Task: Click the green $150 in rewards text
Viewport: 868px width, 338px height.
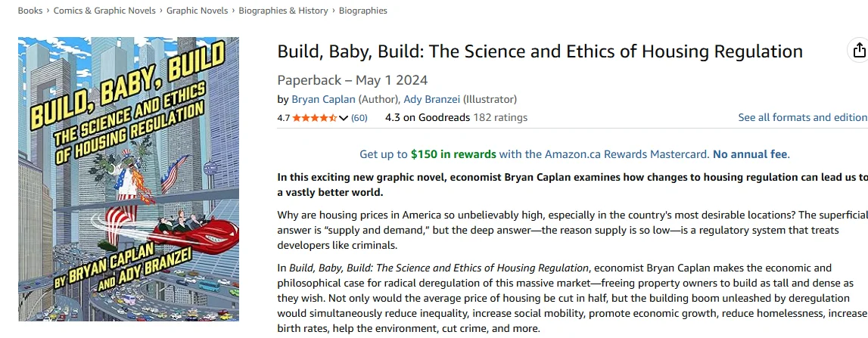Action: [453, 154]
